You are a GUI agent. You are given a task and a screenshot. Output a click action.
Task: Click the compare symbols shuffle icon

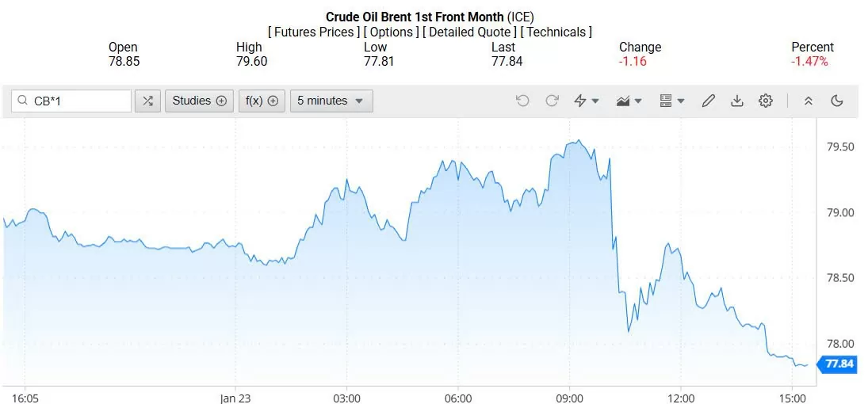(147, 101)
